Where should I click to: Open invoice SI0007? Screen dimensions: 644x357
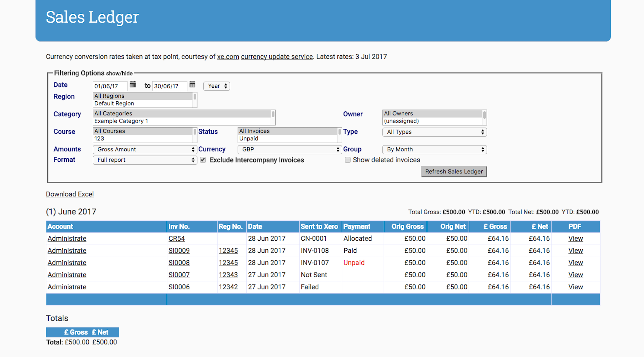click(x=179, y=275)
